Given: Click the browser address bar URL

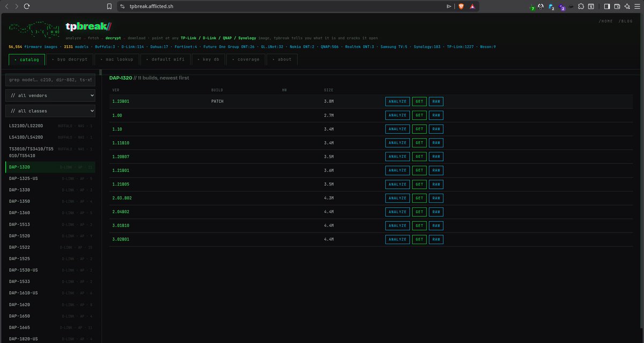Looking at the screenshot, I should coord(151,6).
